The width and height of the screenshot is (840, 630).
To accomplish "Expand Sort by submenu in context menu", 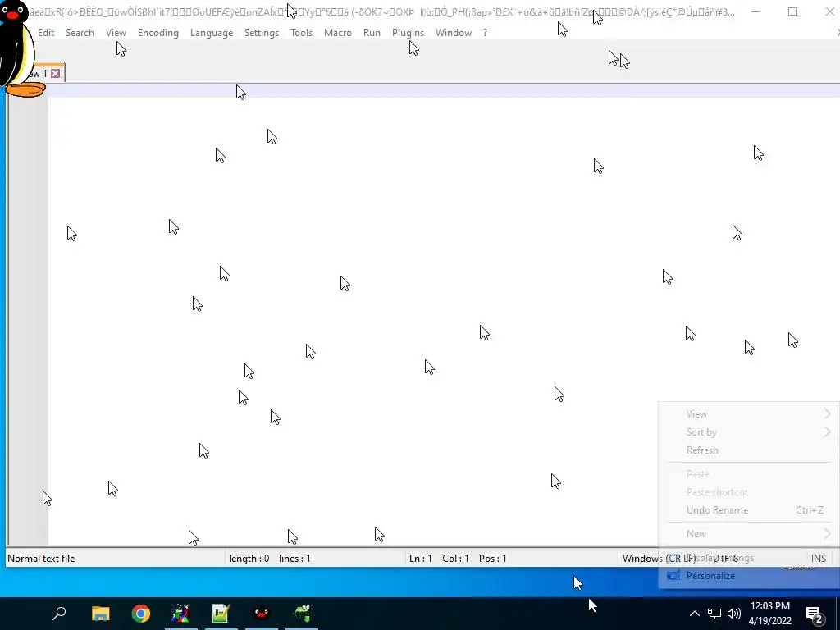I will tap(749, 432).
